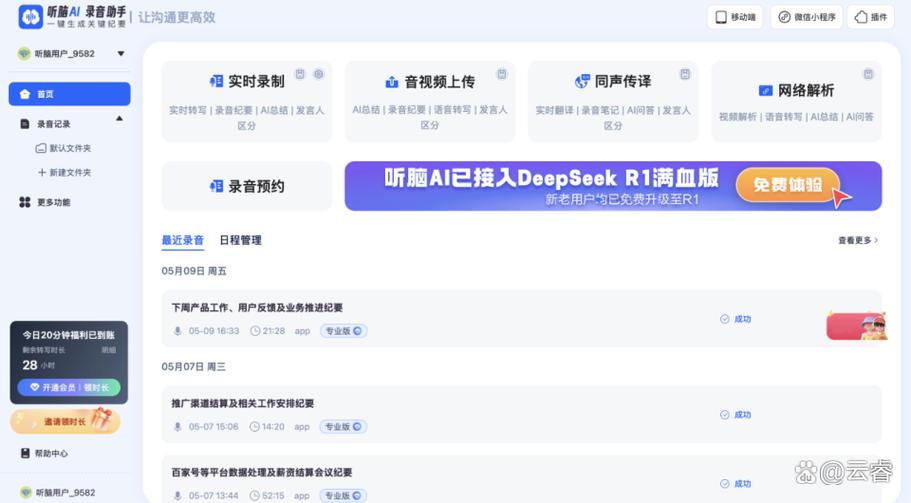Collapse the 录音记录 section arrow

pos(119,118)
